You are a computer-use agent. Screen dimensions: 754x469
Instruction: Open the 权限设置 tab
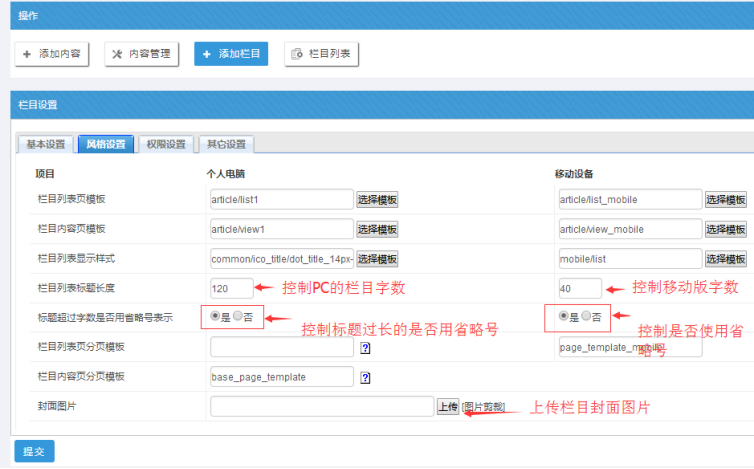click(x=165, y=144)
